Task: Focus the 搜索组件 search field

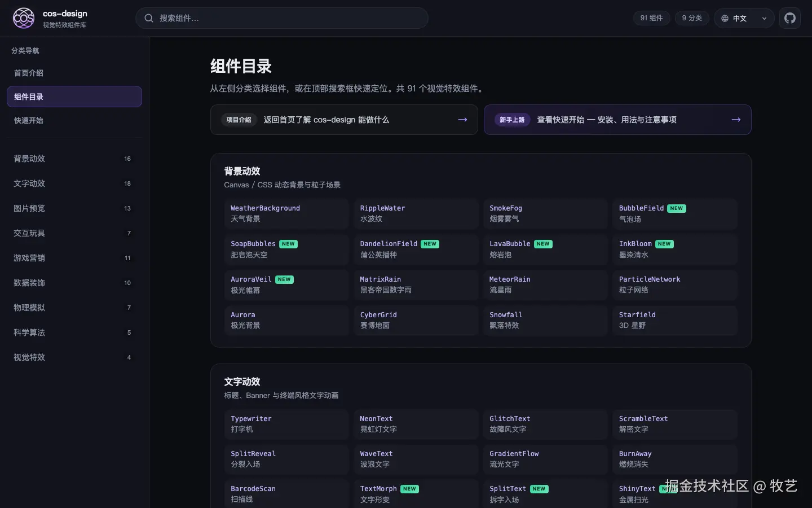Action: click(282, 18)
